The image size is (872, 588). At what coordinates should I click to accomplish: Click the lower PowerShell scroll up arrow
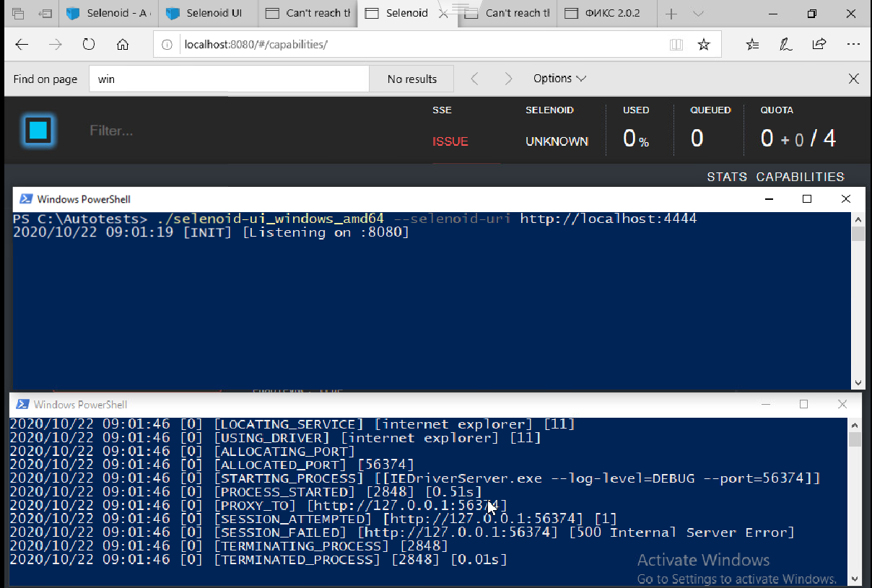coord(855,424)
